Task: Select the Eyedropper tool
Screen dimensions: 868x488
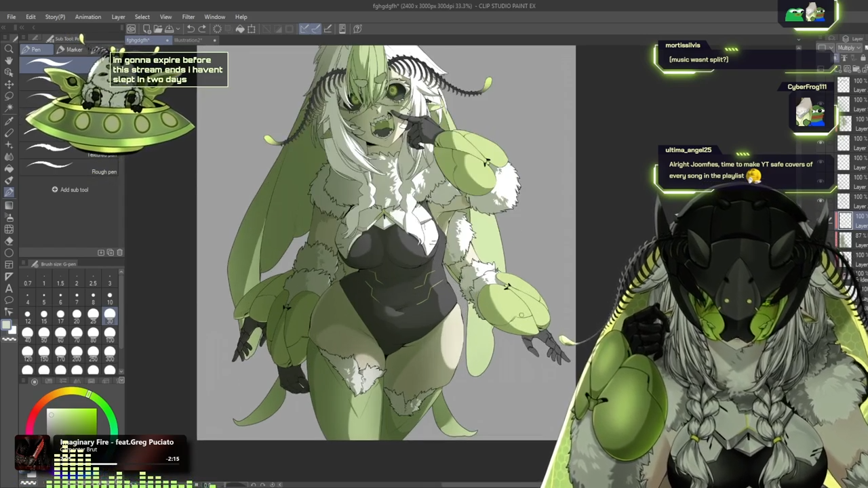Action: [9, 120]
